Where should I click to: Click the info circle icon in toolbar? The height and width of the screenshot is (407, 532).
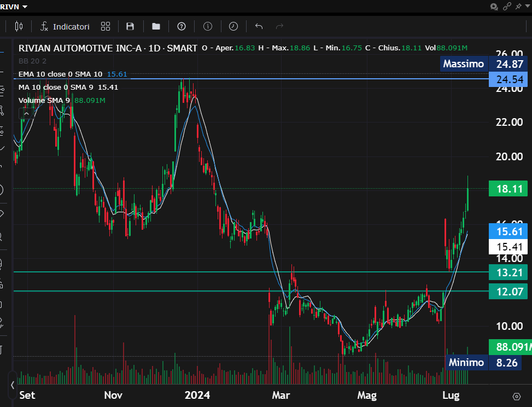[x=208, y=26]
